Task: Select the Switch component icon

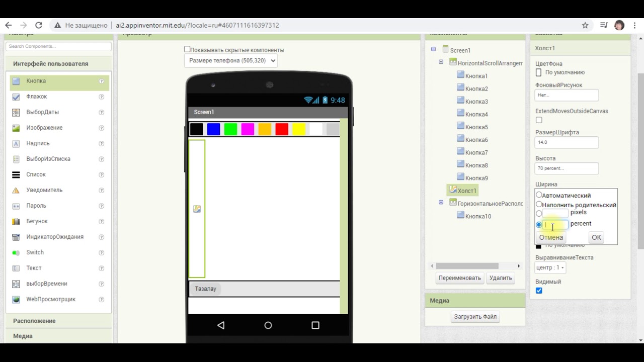Action: [16, 252]
